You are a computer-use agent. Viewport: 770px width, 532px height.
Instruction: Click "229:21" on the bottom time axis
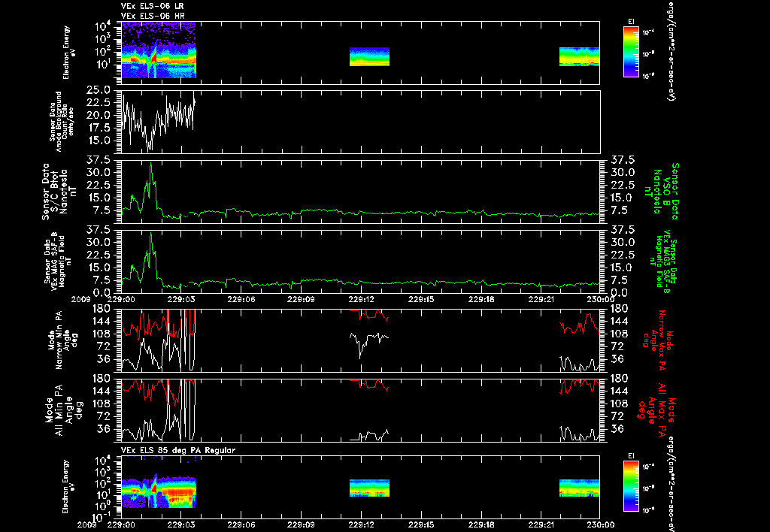pyautogui.click(x=541, y=524)
